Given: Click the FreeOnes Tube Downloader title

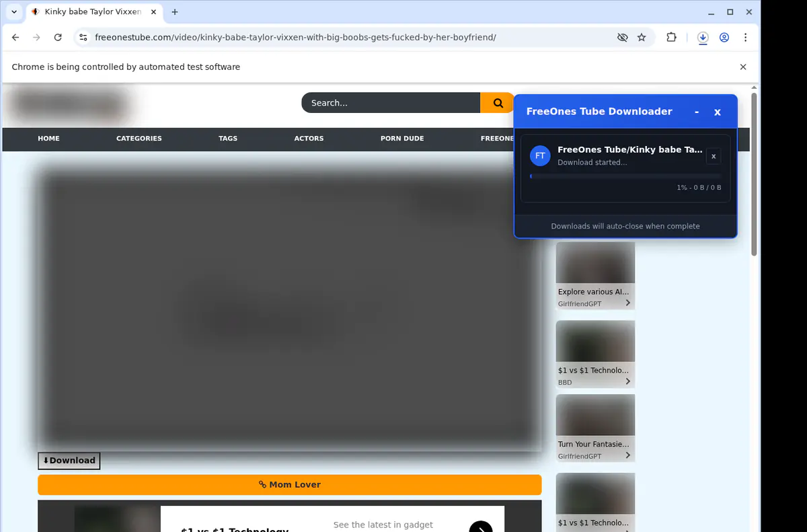Looking at the screenshot, I should (599, 112).
